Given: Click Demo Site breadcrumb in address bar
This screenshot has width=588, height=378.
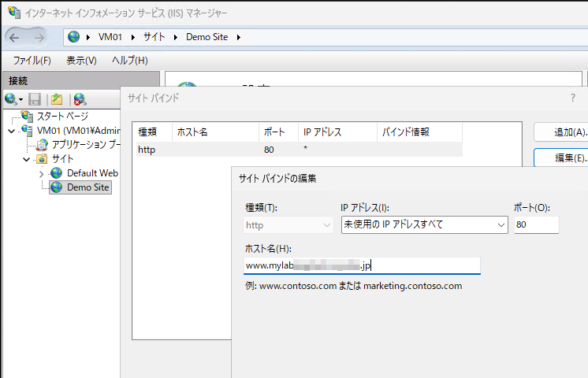Looking at the screenshot, I should pyautogui.click(x=207, y=37).
